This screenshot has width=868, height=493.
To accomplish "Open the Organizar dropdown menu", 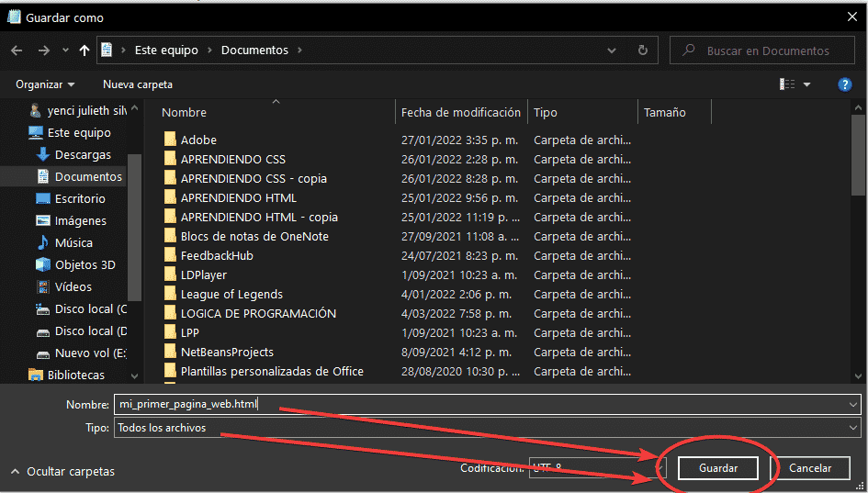I will coord(45,84).
